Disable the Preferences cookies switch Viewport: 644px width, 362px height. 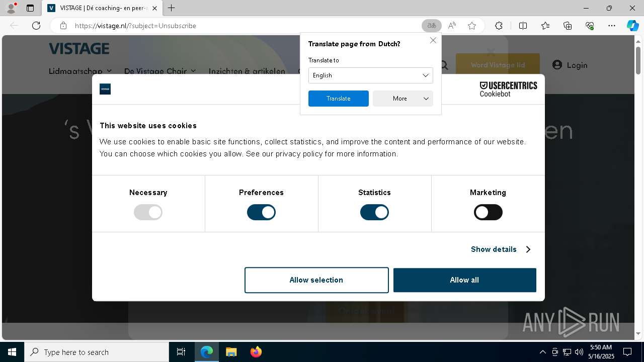(x=261, y=212)
